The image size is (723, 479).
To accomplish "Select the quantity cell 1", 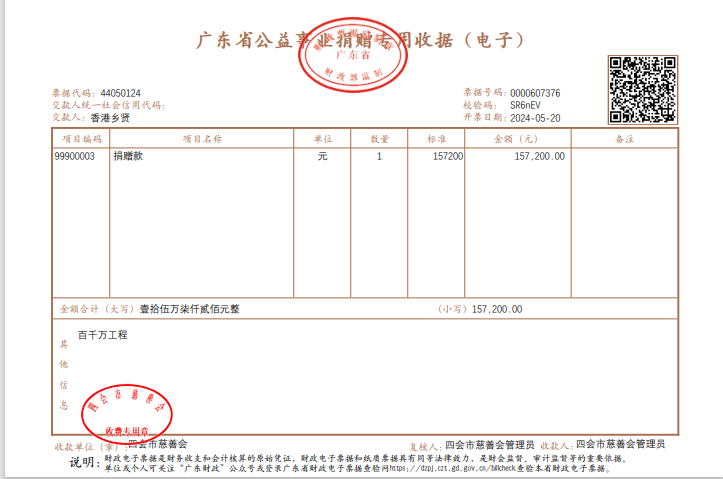I will (x=379, y=156).
